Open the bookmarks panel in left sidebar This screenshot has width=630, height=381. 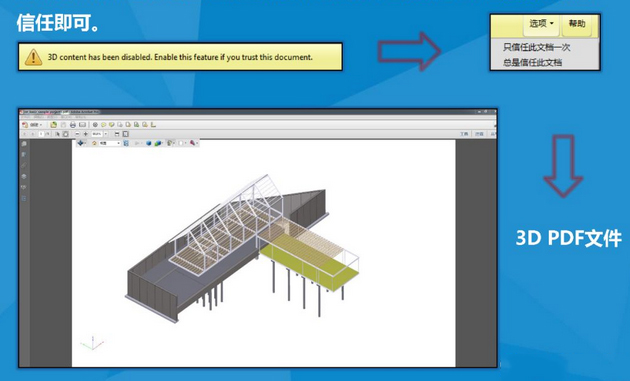coord(24,154)
